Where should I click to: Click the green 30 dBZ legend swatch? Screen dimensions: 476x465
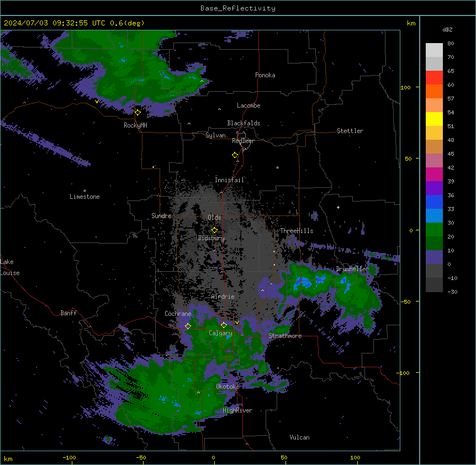tap(434, 230)
